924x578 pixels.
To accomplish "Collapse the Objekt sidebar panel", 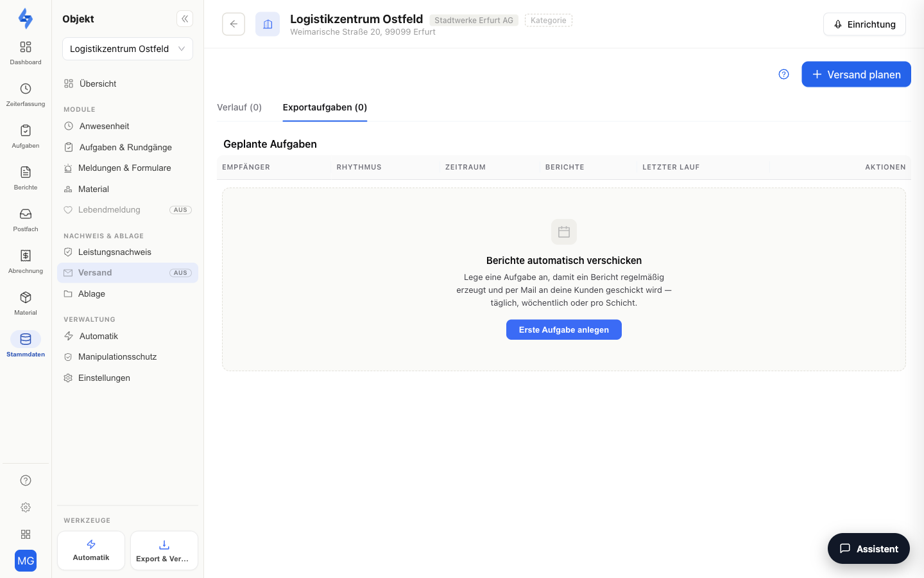I will pos(185,19).
